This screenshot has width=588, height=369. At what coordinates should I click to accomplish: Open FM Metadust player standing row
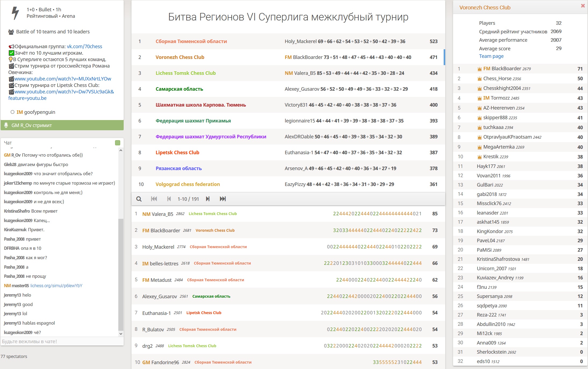coord(288,280)
